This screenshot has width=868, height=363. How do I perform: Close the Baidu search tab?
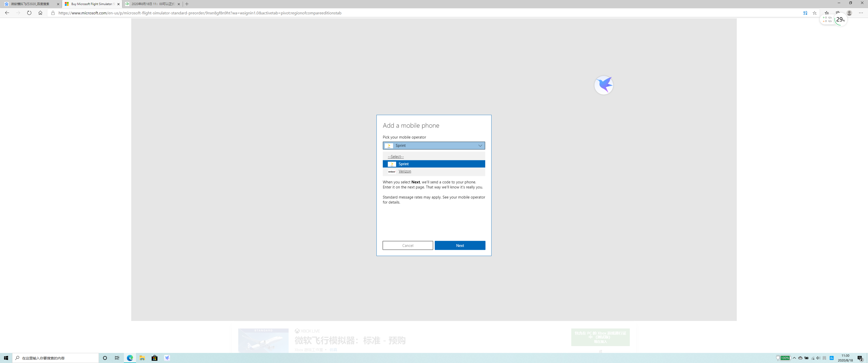(x=58, y=4)
